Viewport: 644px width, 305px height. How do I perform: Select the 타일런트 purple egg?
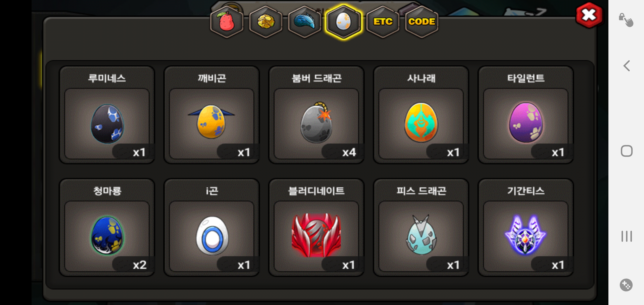[526, 115]
